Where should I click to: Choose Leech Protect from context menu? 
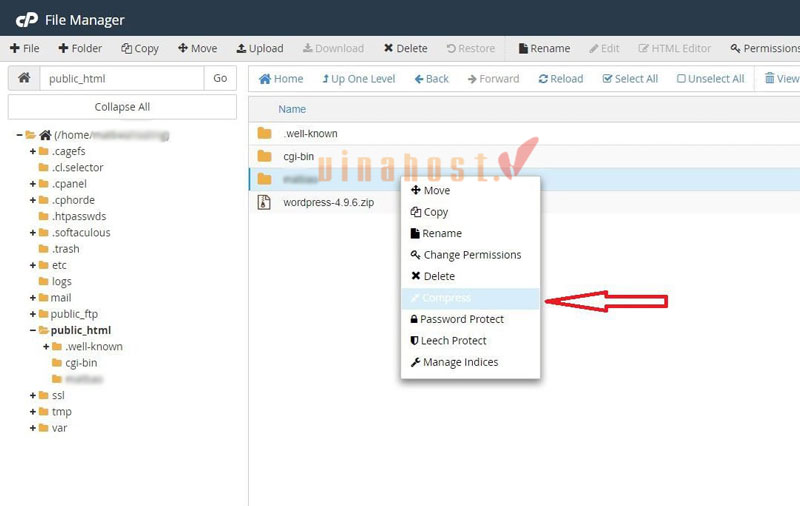click(x=470, y=341)
